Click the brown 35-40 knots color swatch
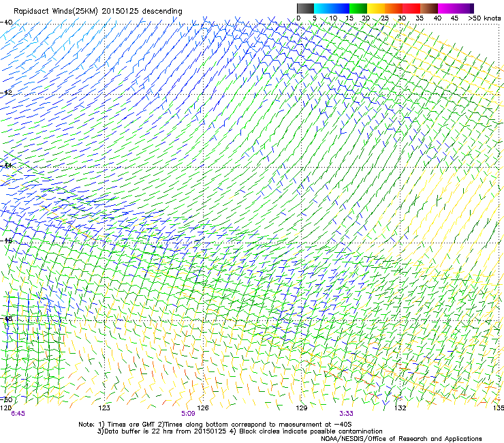Screen dimensions: 504x443 point(429,8)
